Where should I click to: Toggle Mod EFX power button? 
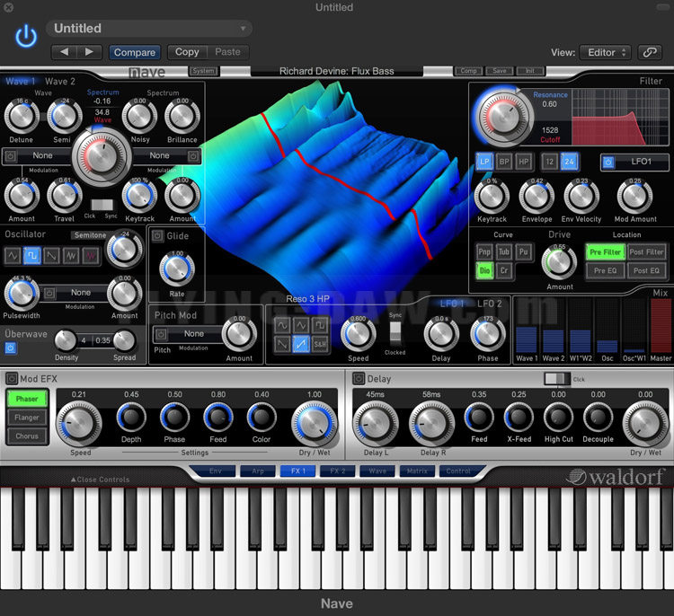(12, 378)
